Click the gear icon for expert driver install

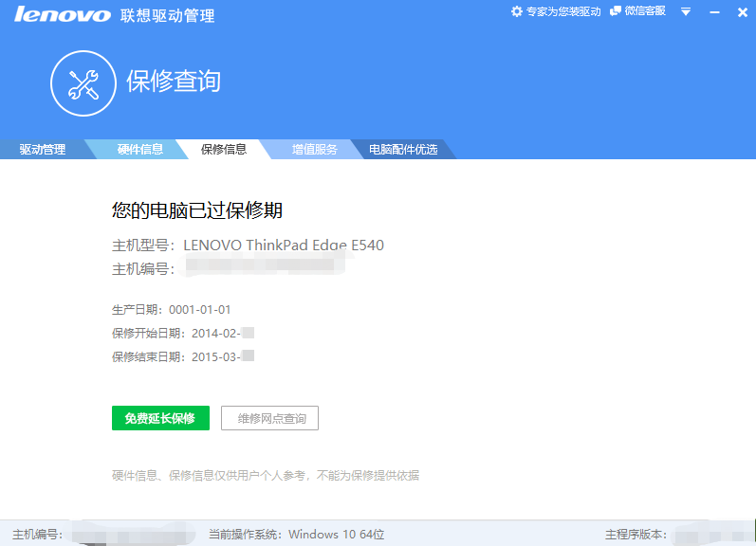point(516,11)
